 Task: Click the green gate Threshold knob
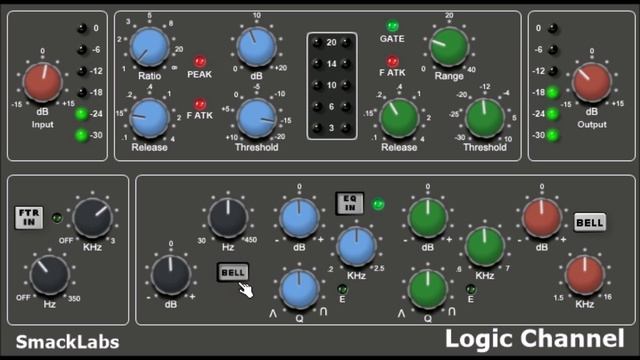pos(485,118)
